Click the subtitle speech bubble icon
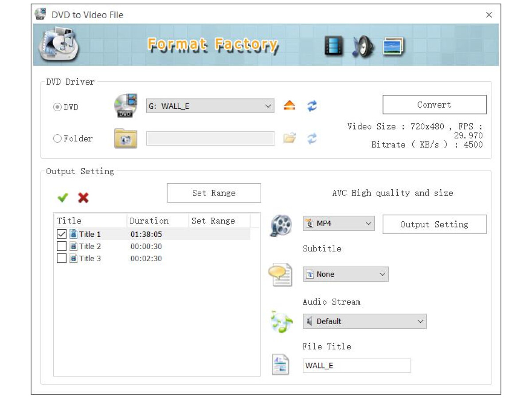The image size is (532, 399). pyautogui.click(x=281, y=274)
